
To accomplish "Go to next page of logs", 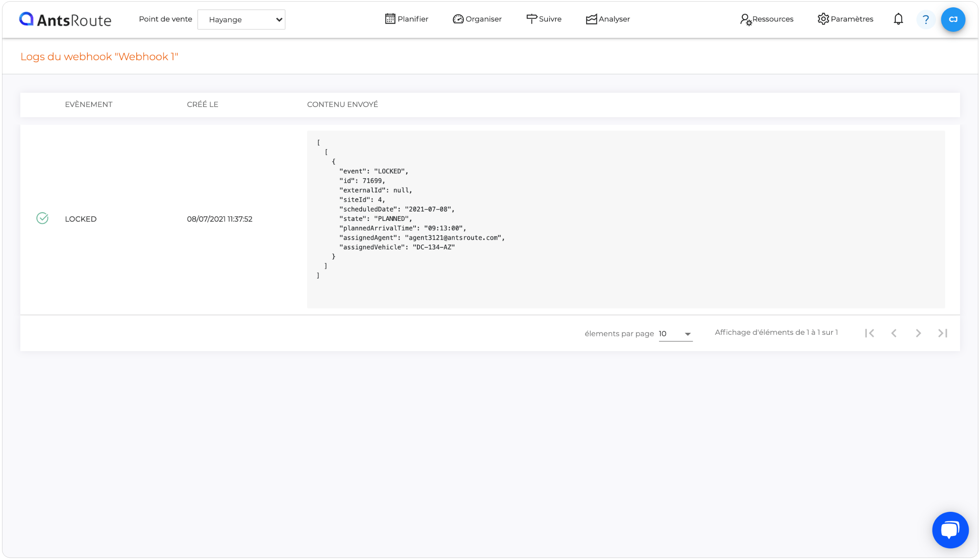I will (918, 333).
